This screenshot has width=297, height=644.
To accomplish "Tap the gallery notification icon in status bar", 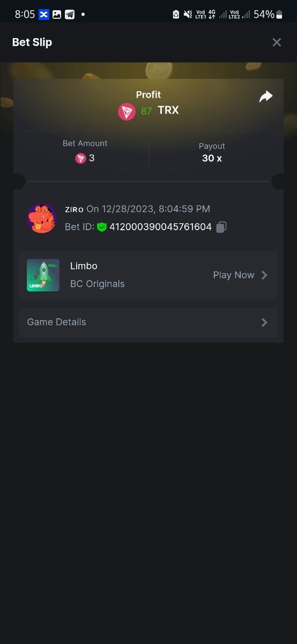I will 57,14.
